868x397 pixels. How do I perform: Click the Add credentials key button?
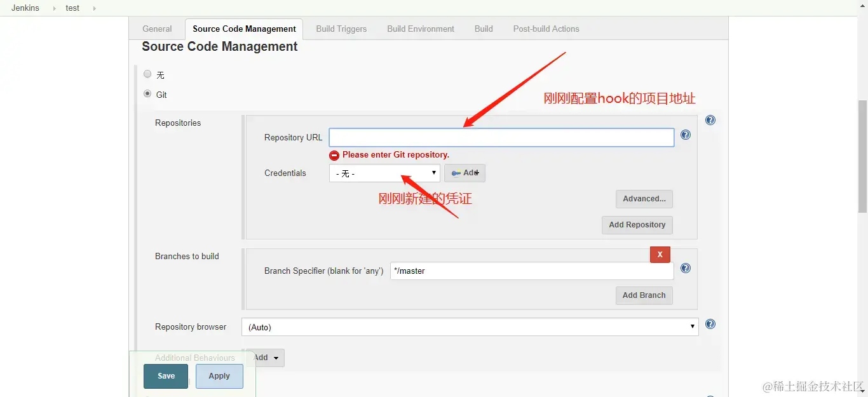[x=465, y=173]
